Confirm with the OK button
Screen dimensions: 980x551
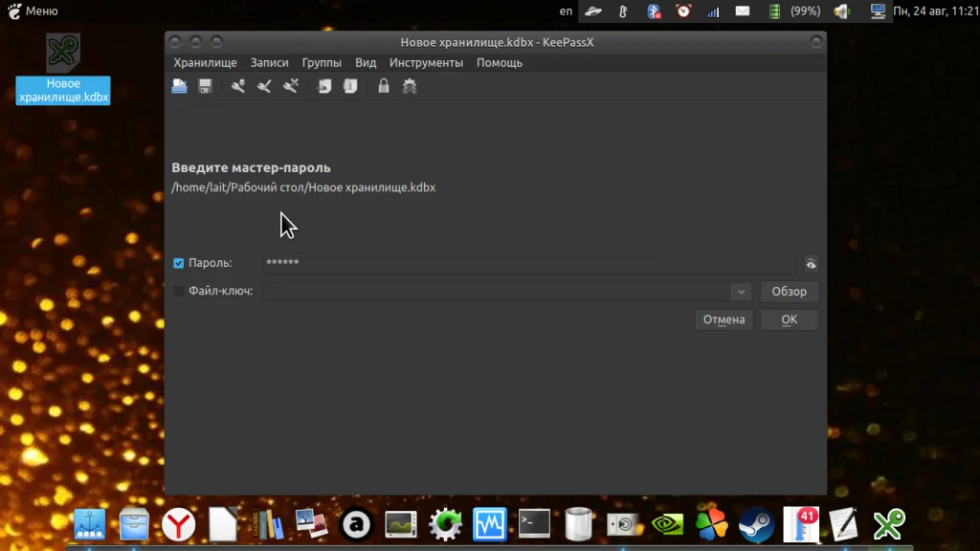(789, 320)
